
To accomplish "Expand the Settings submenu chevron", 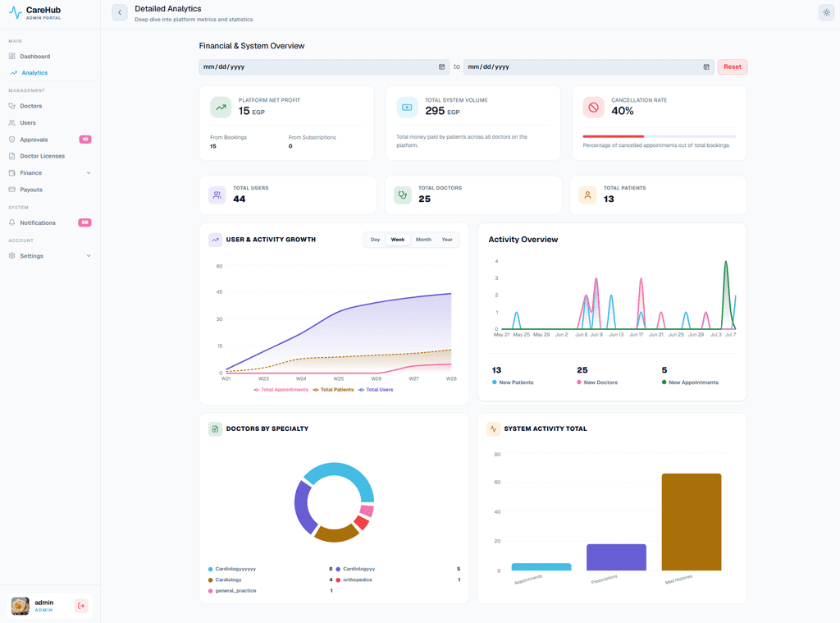I will (89, 256).
